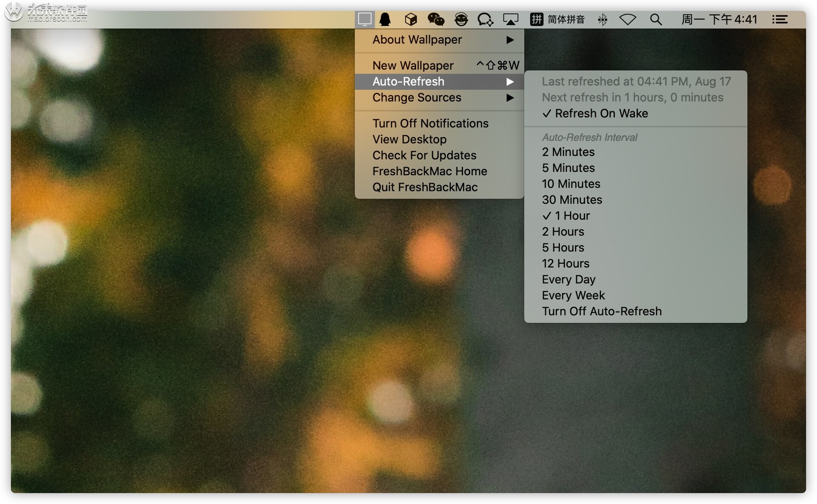This screenshot has height=504, width=817.
Task: Open the Bluetooth status menu
Action: pyautogui.click(x=602, y=20)
